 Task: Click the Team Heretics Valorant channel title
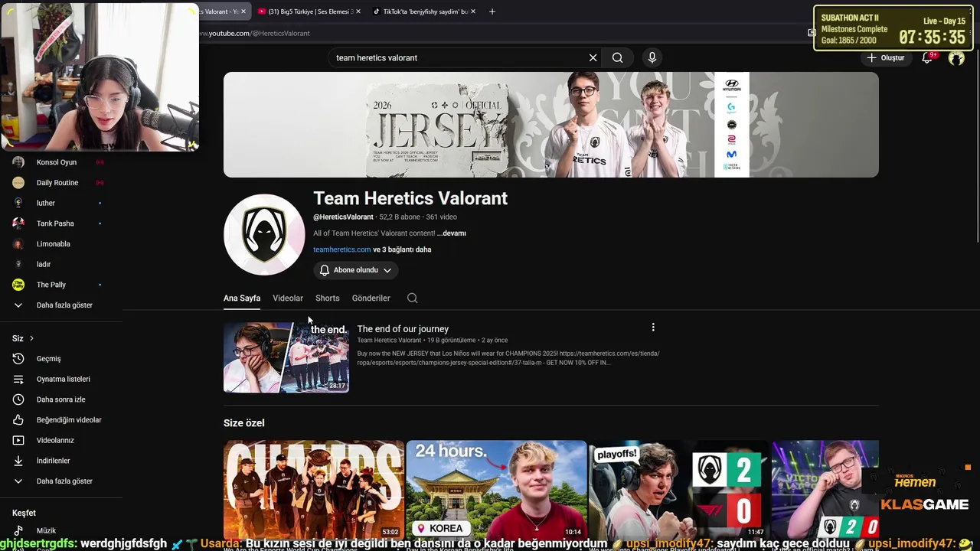410,198
